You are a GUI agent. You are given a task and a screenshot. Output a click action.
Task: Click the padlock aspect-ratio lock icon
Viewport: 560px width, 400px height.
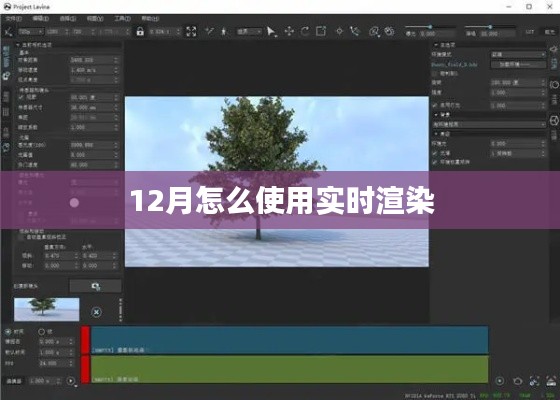click(x=140, y=31)
